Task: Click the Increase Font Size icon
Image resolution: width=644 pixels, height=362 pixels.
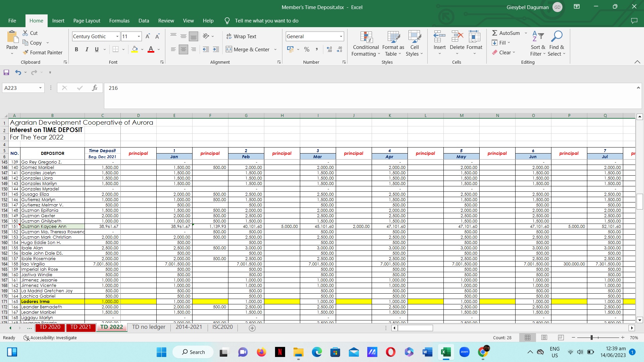Action: (148, 36)
